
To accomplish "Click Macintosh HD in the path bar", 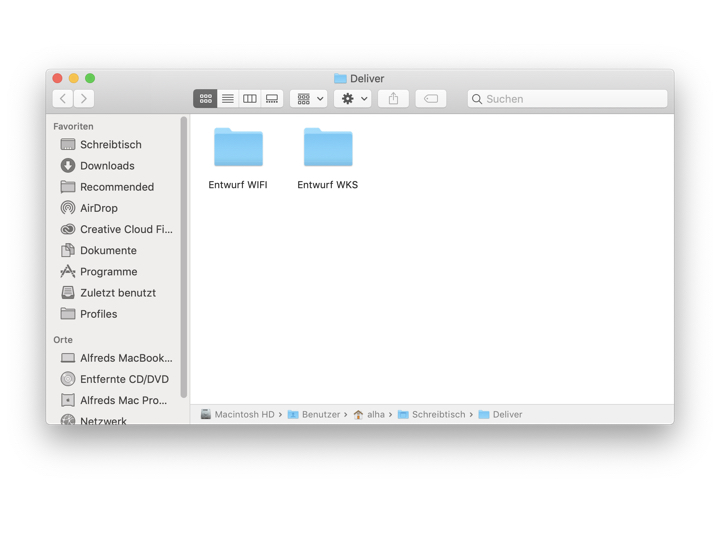I will coord(238,415).
